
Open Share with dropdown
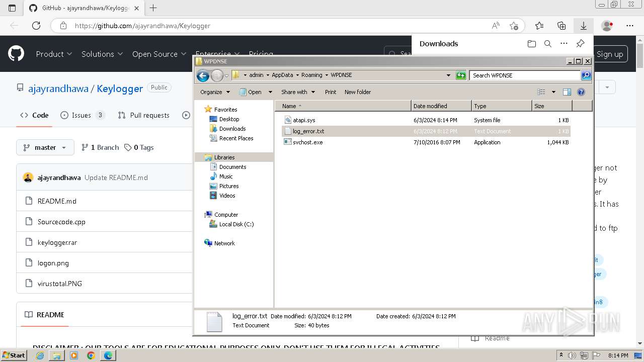pos(298,92)
